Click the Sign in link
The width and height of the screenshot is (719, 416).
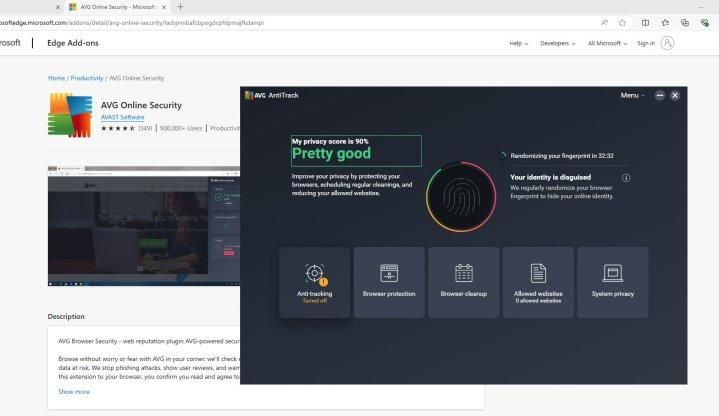pos(646,43)
